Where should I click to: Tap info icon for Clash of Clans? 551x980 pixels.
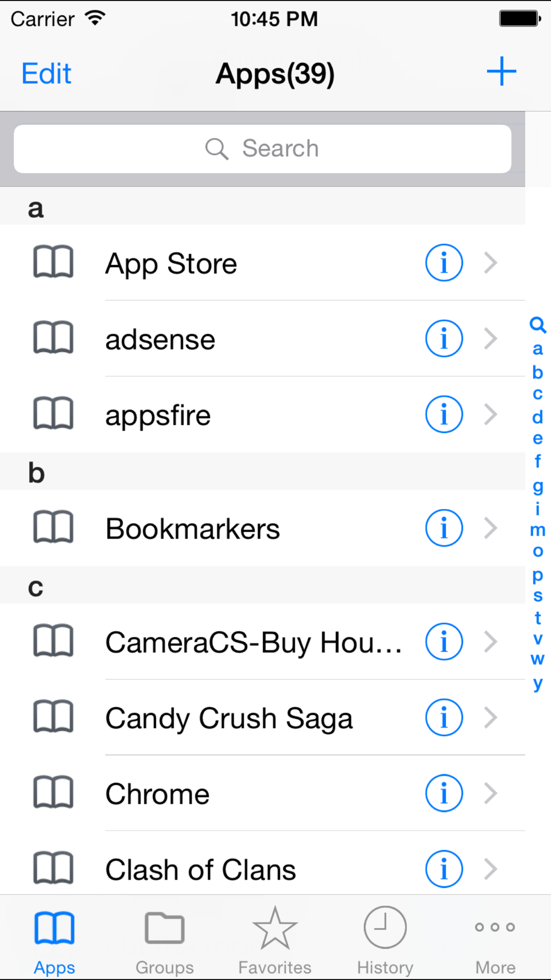click(444, 869)
